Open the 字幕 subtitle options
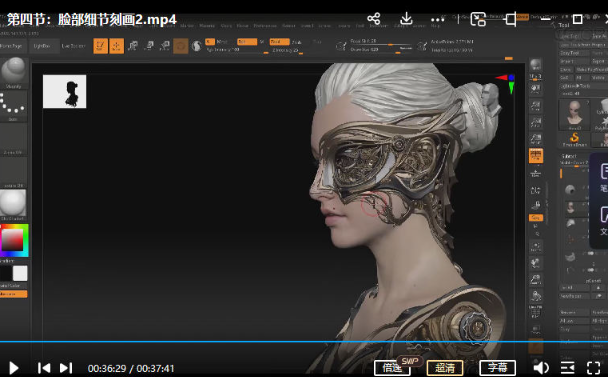 click(x=497, y=368)
